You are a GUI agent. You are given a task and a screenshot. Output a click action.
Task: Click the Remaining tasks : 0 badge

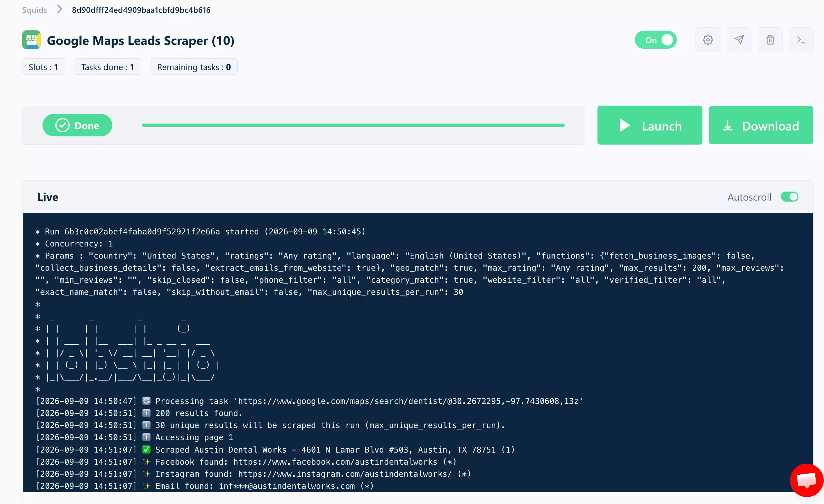click(194, 67)
